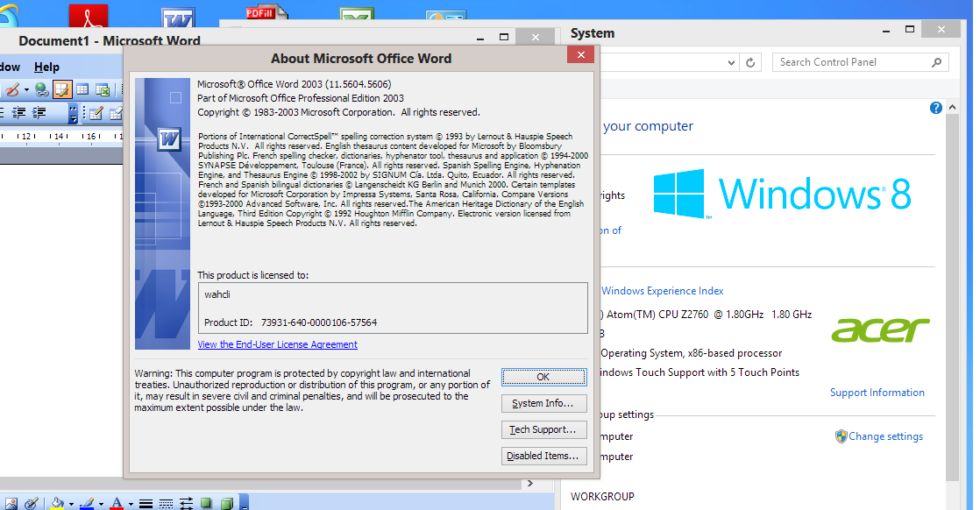Click the Windows 8 logo in System window

783,193
